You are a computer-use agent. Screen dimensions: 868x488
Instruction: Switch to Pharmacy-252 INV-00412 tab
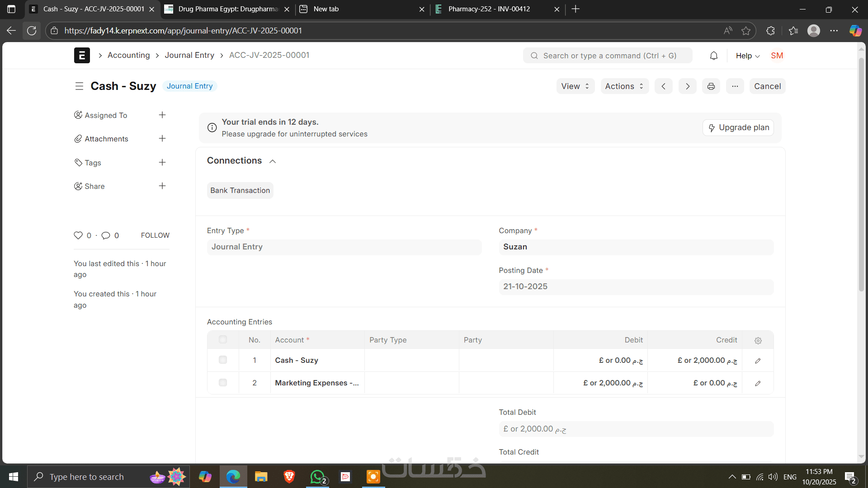coord(488,9)
